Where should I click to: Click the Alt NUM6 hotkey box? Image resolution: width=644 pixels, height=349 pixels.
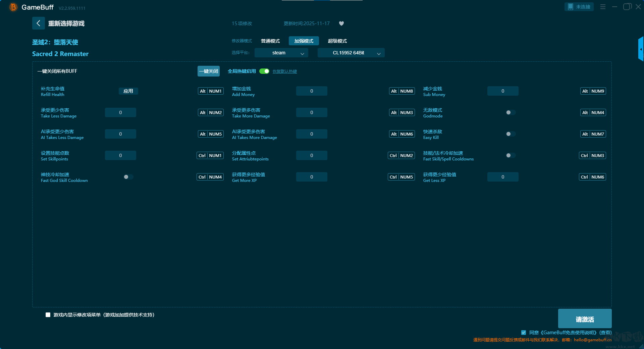(402, 134)
